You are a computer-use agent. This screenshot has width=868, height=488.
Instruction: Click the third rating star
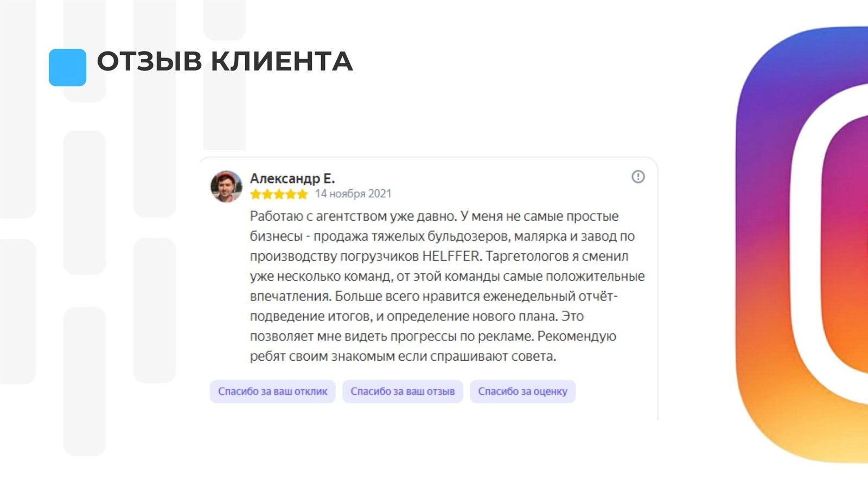[279, 194]
